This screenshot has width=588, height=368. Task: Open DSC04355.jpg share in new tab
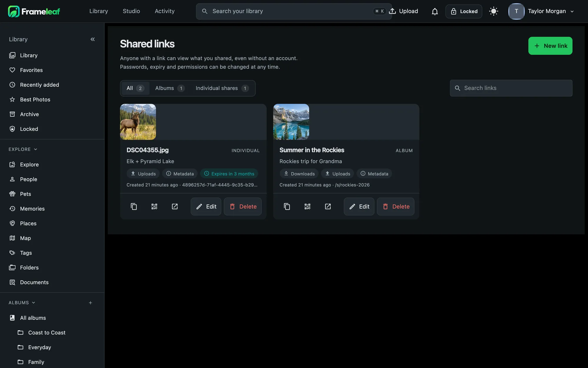(175, 206)
